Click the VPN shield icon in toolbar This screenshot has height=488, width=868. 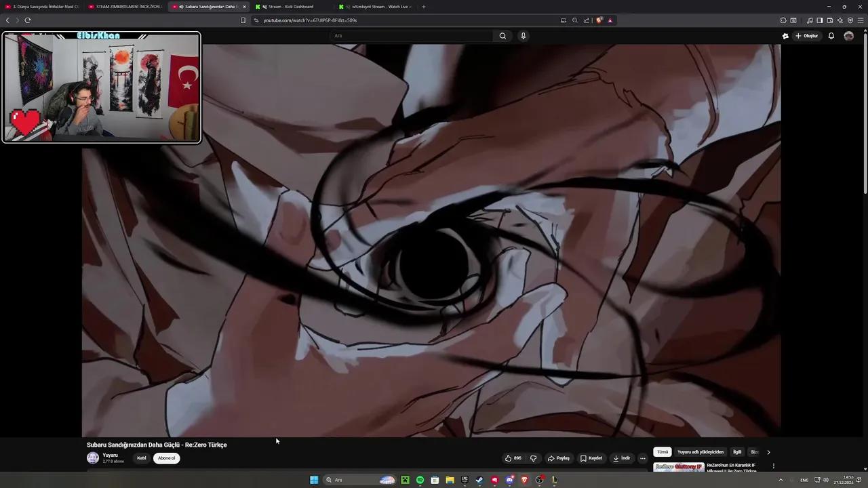pyautogui.click(x=850, y=20)
